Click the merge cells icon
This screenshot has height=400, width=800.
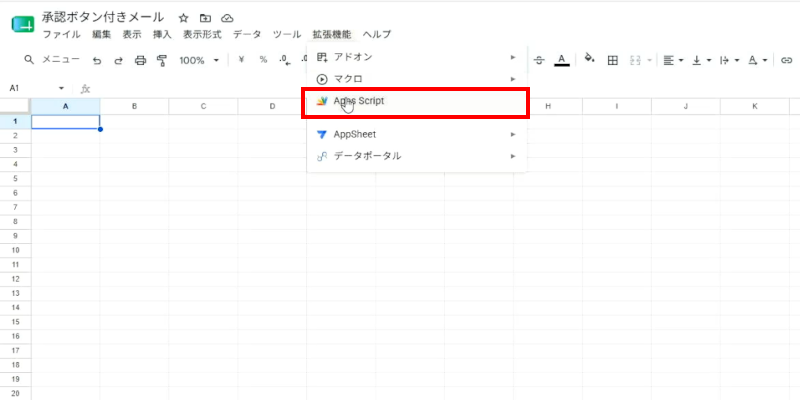click(x=635, y=60)
